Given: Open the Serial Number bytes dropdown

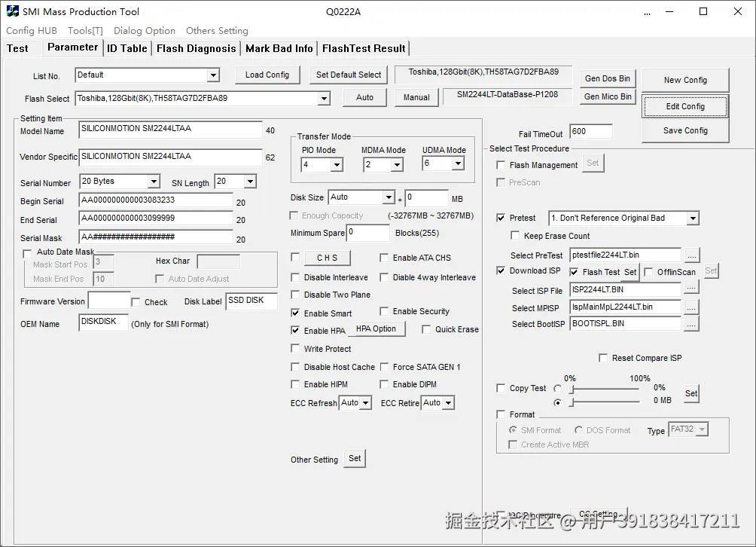Looking at the screenshot, I should pos(154,182).
